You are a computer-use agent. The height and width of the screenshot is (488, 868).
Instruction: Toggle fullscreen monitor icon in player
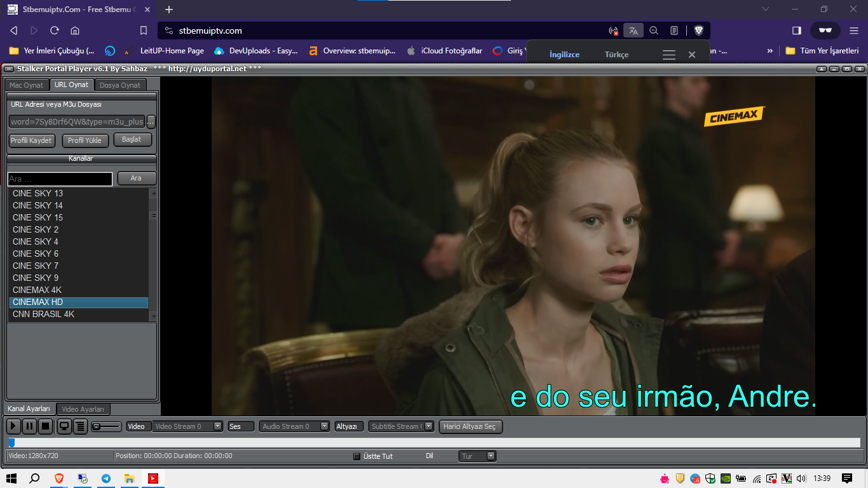[64, 426]
